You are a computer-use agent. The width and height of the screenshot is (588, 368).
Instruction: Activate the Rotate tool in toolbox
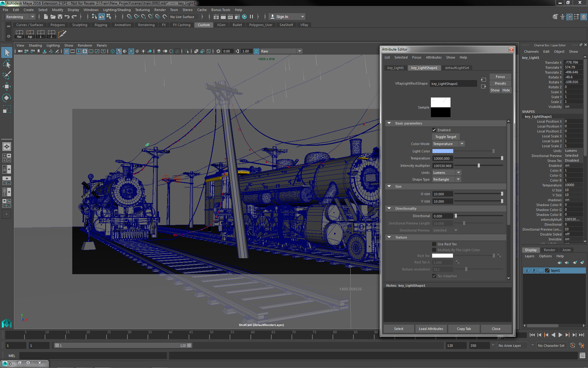click(7, 98)
